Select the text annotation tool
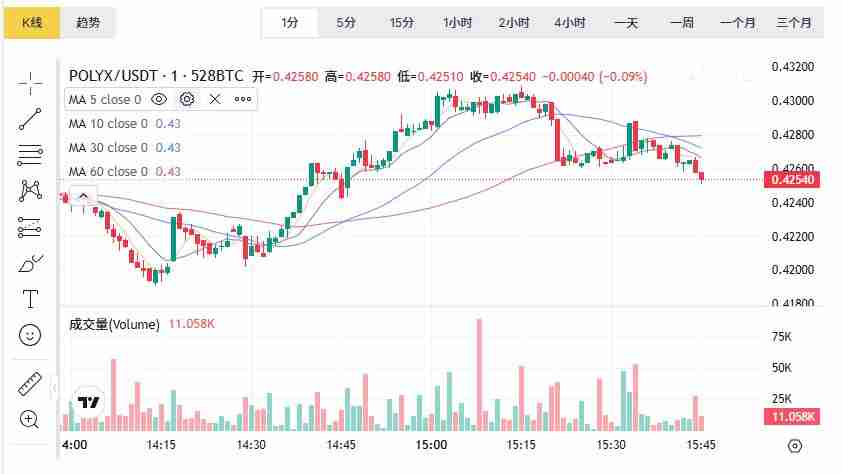 point(30,299)
